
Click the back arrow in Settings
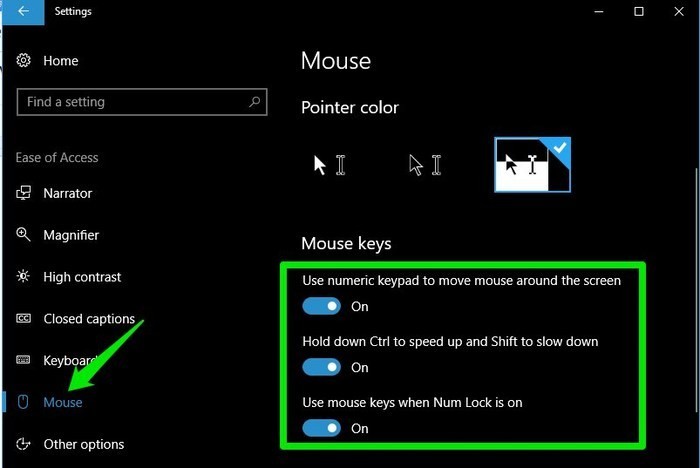pyautogui.click(x=23, y=12)
